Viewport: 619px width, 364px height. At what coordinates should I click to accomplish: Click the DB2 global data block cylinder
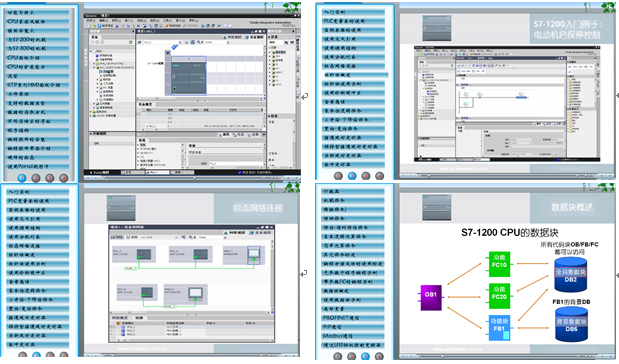tap(571, 274)
